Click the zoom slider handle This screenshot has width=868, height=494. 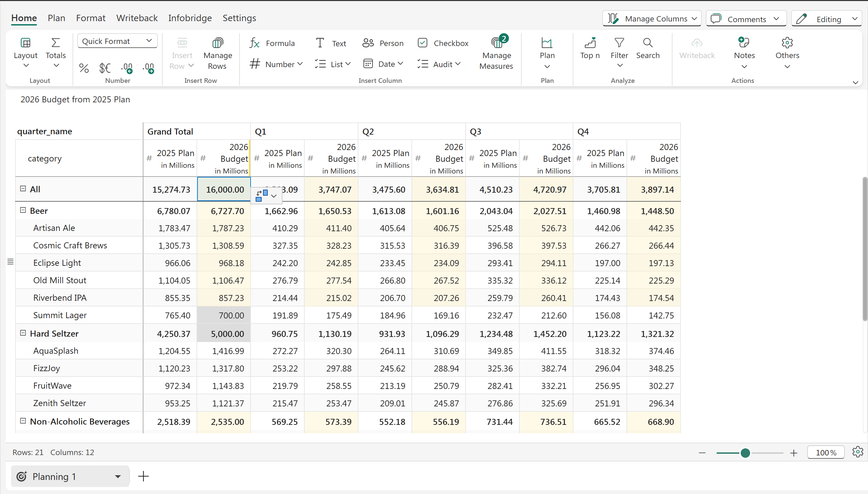click(x=745, y=453)
